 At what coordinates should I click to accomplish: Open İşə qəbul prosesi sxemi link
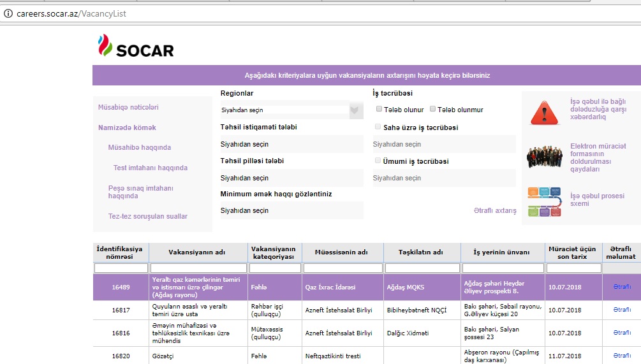coord(597,200)
